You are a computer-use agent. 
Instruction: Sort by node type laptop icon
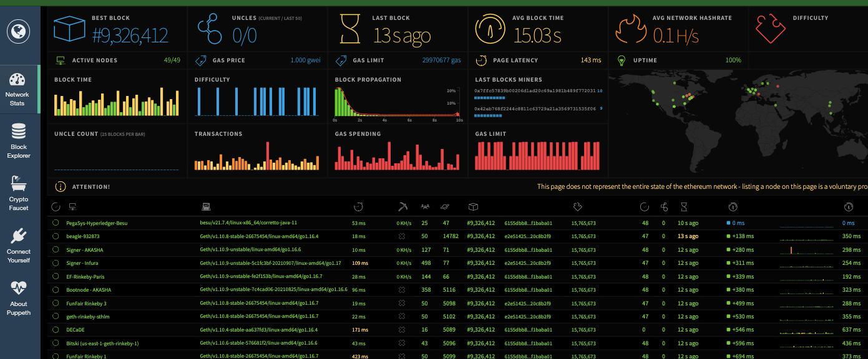206,206
